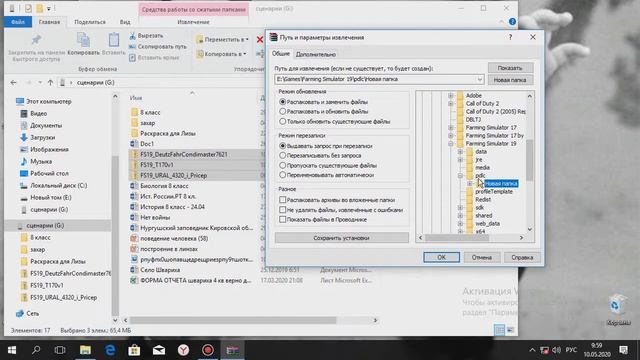This screenshot has height=360, width=640.
Task: Open Microsoft Store from taskbar
Action: 134,350
